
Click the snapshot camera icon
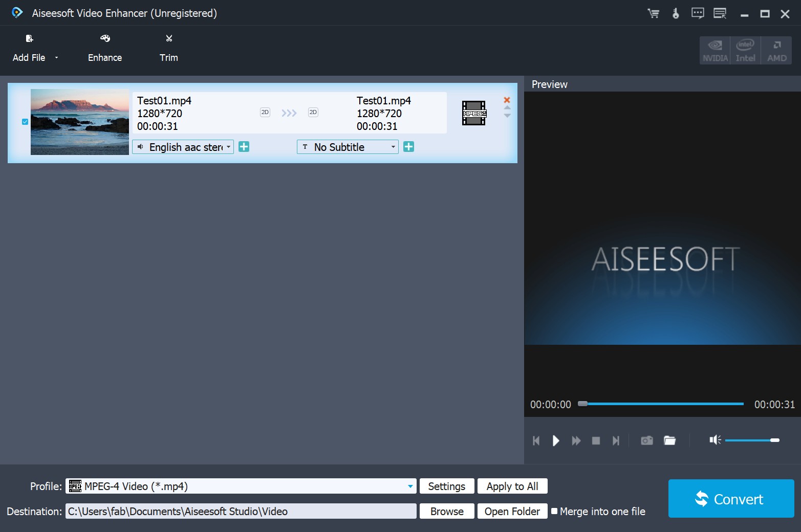[x=646, y=440]
